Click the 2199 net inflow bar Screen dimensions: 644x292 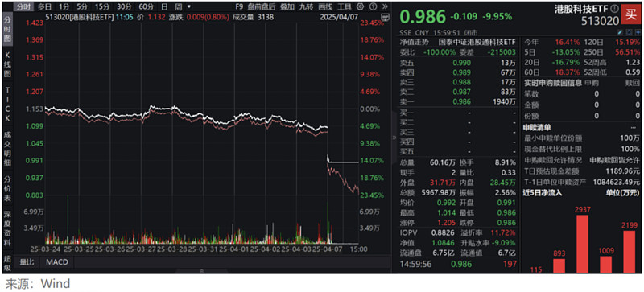[629, 252]
